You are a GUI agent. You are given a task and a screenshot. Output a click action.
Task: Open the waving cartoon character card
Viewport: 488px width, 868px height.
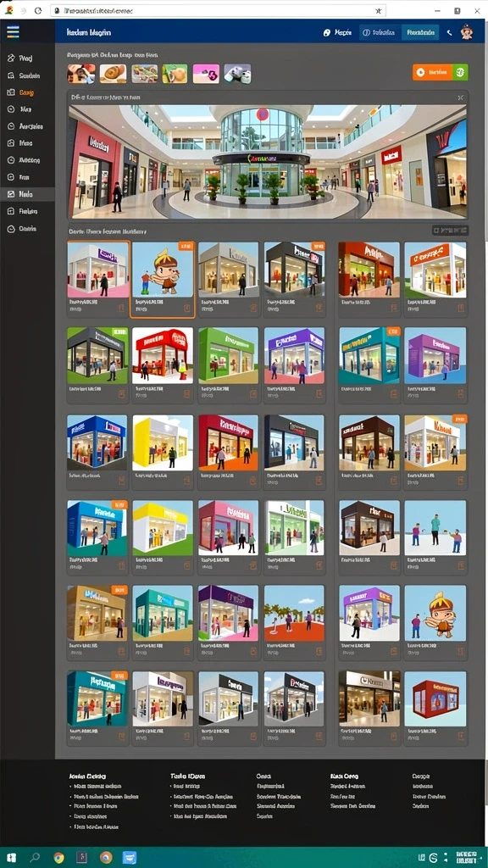(x=435, y=622)
